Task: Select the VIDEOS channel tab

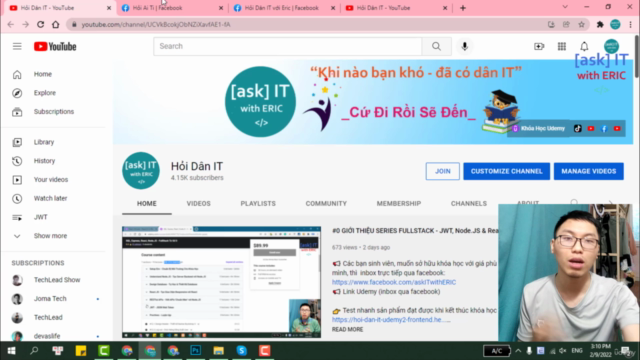Action: pos(199,203)
